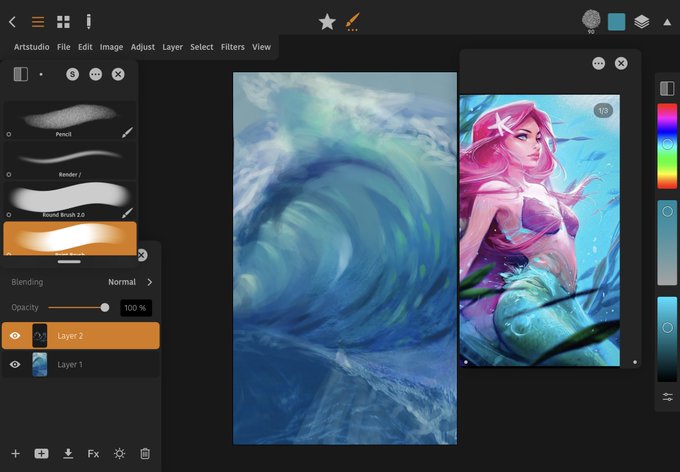Close the reference image panel
Viewport: 680px width, 472px height.
[x=621, y=63]
